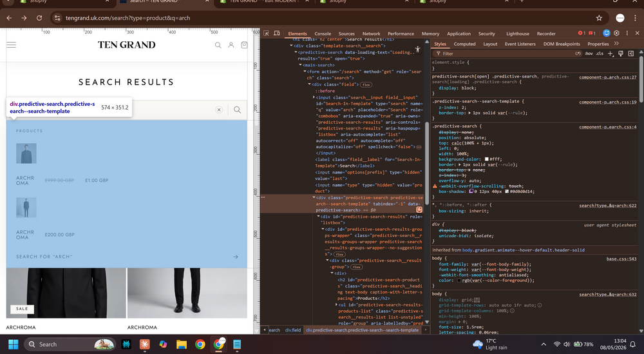Clear the search field with the X icon
This screenshot has height=354, width=644.
point(219,110)
